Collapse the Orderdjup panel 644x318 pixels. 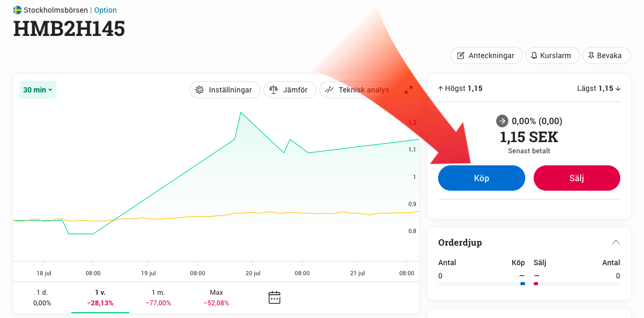pos(615,242)
